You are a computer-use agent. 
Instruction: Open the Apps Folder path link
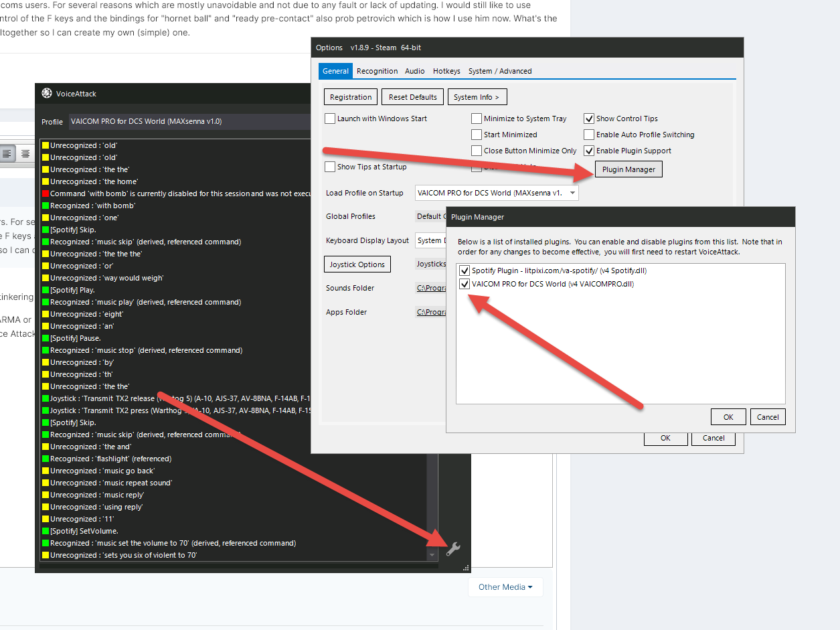(x=431, y=313)
